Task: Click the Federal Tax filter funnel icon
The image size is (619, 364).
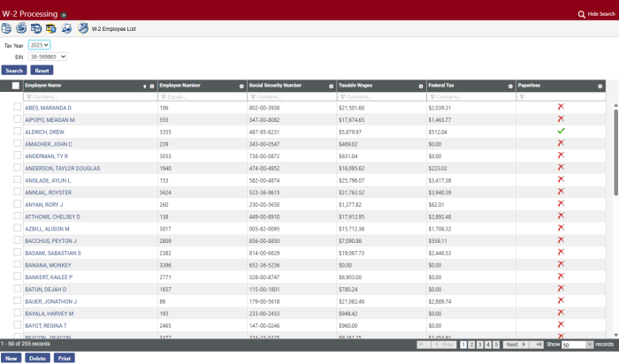Action: click(x=432, y=96)
